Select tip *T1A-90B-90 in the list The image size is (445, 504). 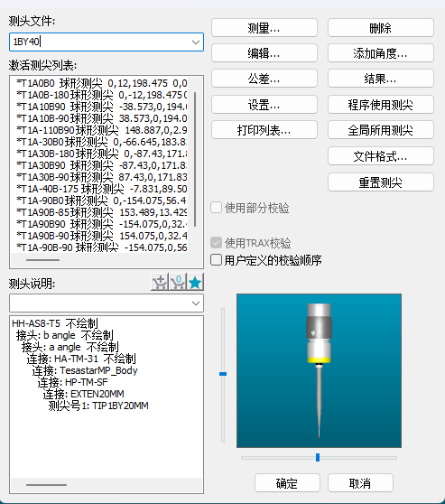[101, 247]
